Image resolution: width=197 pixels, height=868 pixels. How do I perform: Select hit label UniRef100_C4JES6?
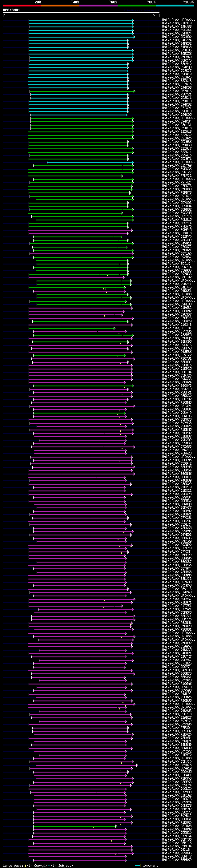click(x=177, y=352)
